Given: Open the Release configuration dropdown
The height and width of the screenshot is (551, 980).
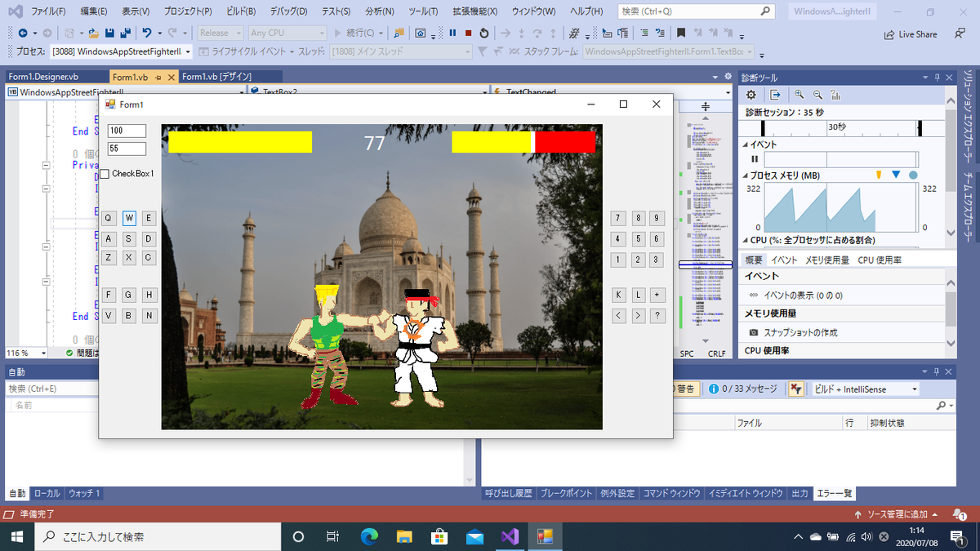Looking at the screenshot, I should [220, 33].
